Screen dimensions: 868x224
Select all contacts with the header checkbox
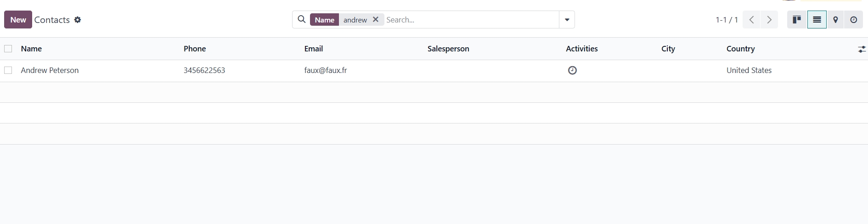pyautogui.click(x=8, y=49)
